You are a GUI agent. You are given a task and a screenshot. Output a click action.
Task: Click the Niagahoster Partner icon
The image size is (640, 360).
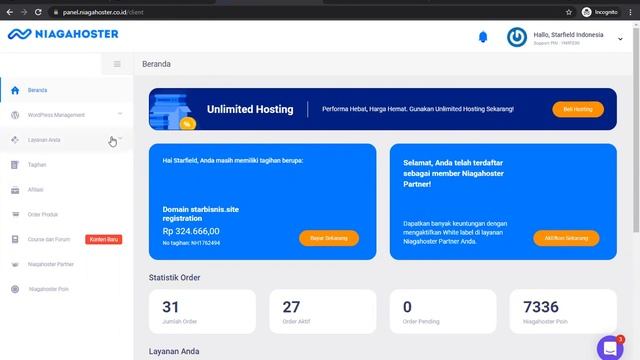coord(15,264)
